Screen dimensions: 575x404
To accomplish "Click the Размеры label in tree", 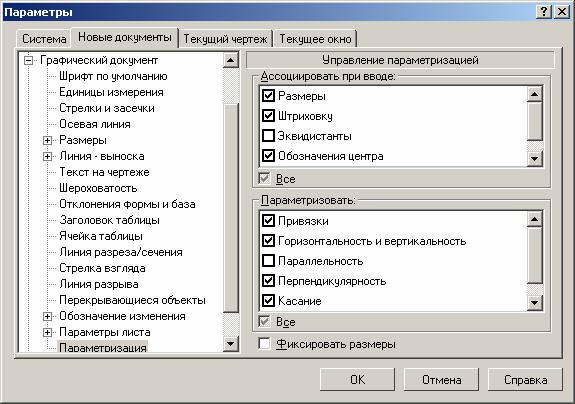I will (83, 140).
